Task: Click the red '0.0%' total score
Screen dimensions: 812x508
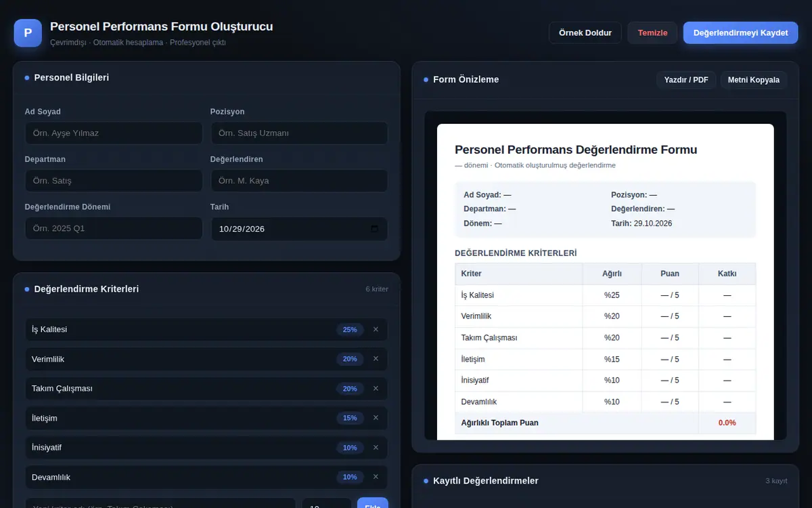Action: point(727,423)
